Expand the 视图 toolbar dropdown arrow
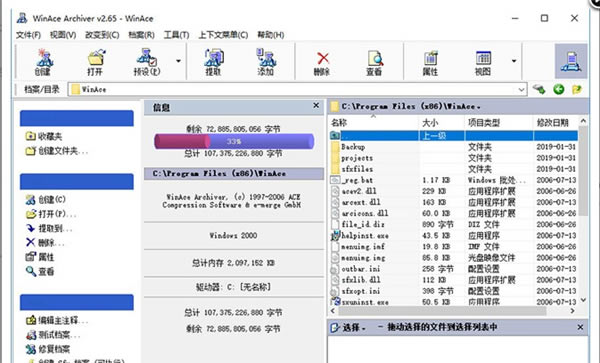The width and height of the screenshot is (600, 363). tap(514, 61)
